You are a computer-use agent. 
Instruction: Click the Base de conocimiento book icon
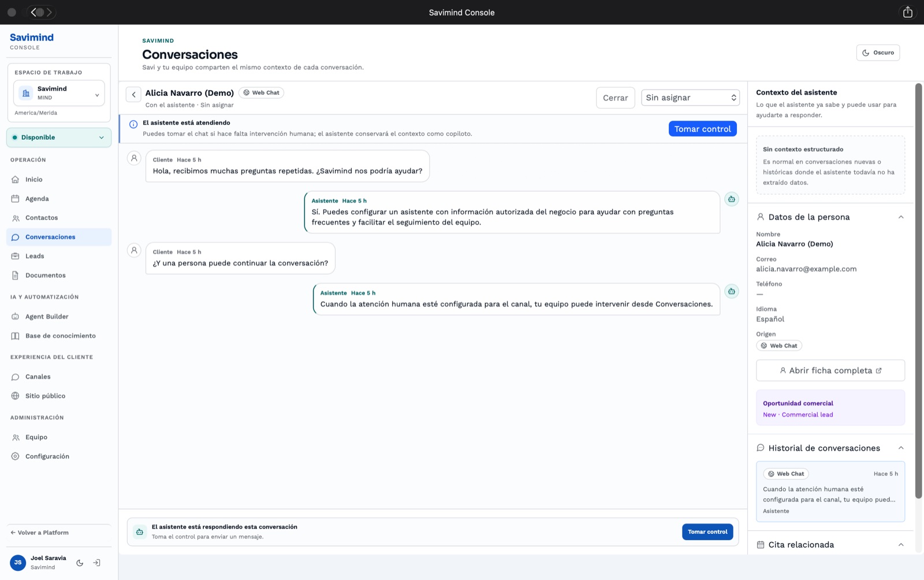(x=16, y=336)
